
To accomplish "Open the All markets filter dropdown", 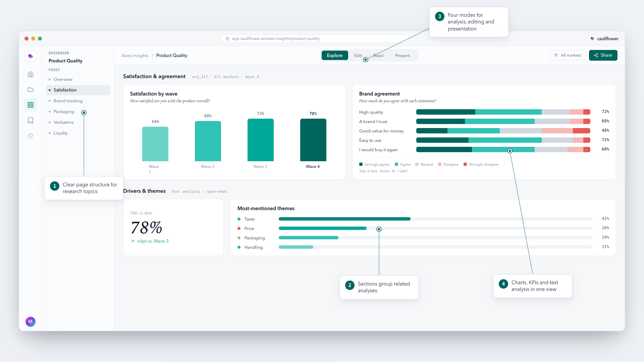I will [568, 55].
